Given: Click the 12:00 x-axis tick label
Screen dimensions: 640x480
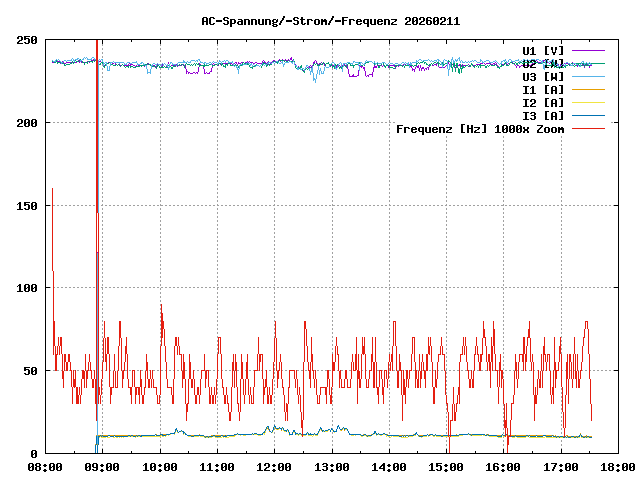Looking at the screenshot, I should [x=274, y=467].
